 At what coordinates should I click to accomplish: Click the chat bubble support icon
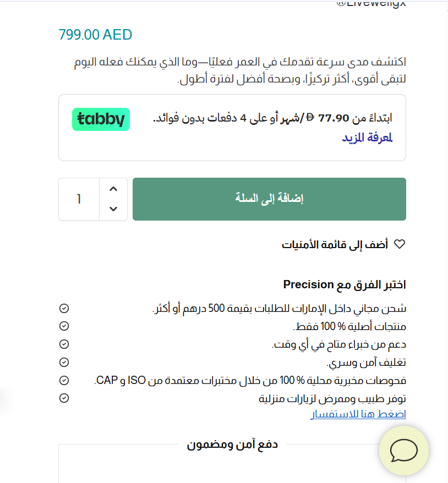click(x=404, y=451)
